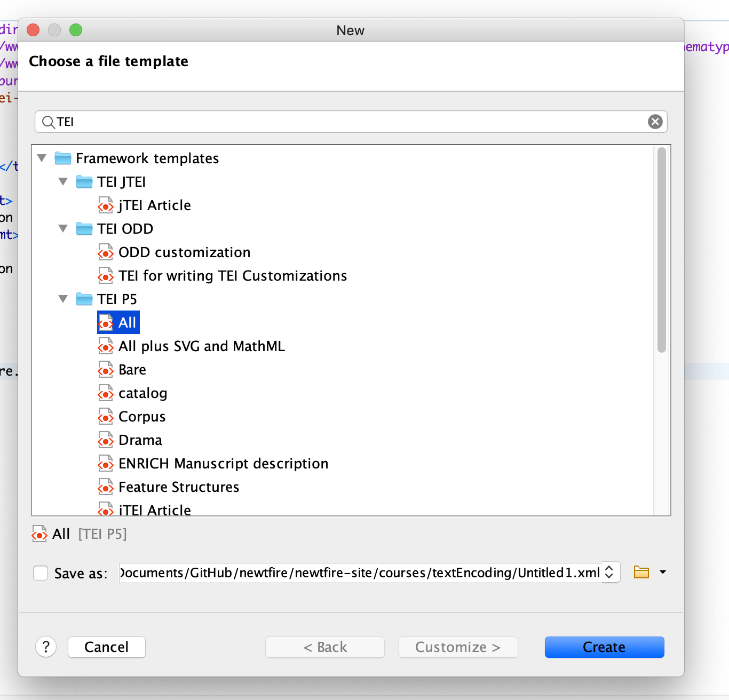Click the Drama template icon

coord(106,440)
